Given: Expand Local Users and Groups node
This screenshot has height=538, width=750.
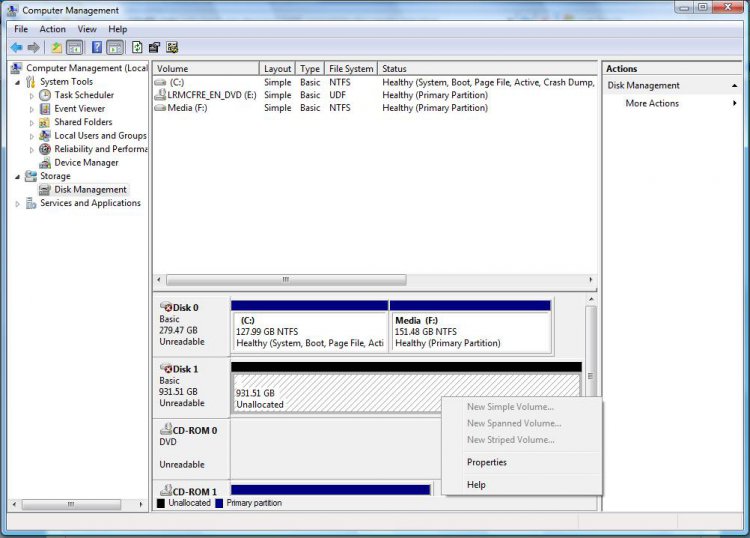Looking at the screenshot, I should click(32, 136).
